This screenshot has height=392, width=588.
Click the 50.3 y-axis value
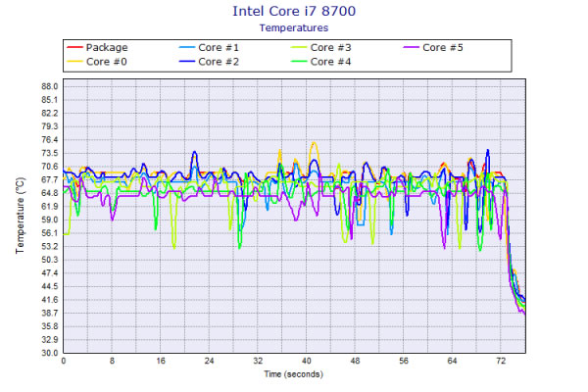pos(50,260)
